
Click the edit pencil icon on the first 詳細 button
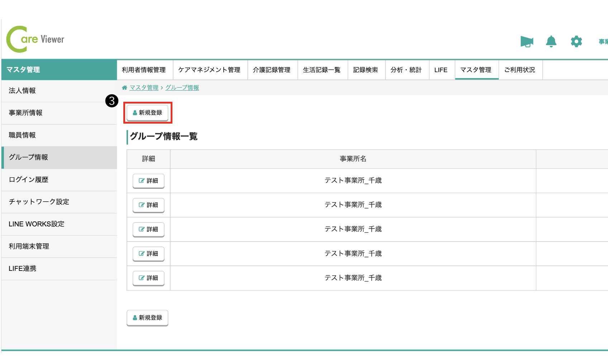point(141,181)
